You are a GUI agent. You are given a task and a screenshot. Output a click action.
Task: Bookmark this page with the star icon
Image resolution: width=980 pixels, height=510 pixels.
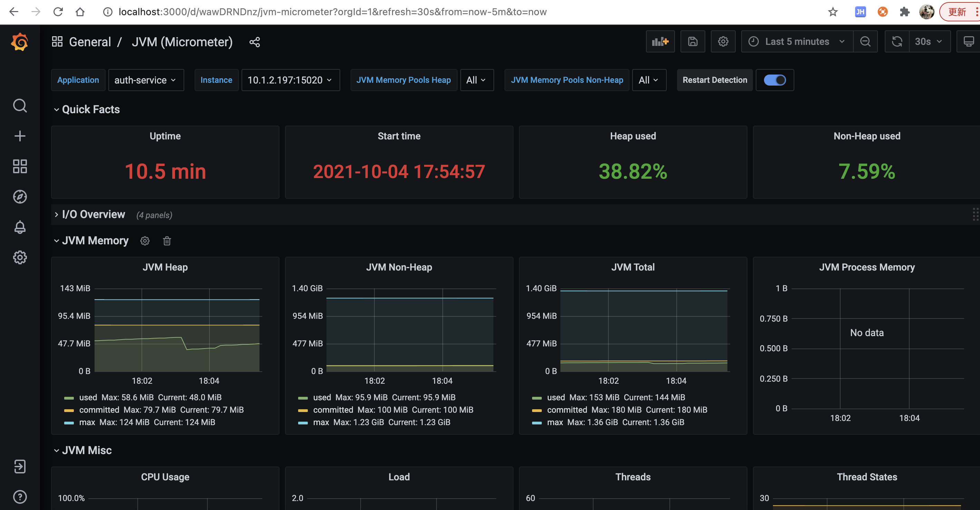tap(833, 12)
